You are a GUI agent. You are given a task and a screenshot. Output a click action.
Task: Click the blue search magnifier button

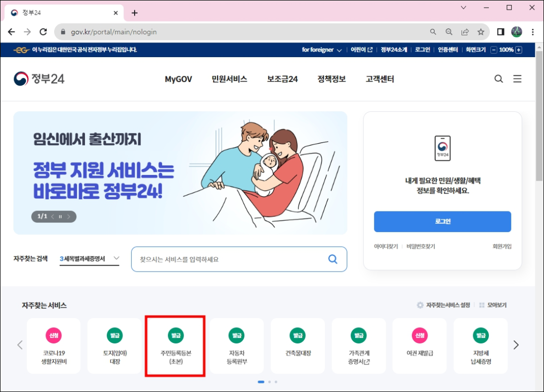point(332,259)
